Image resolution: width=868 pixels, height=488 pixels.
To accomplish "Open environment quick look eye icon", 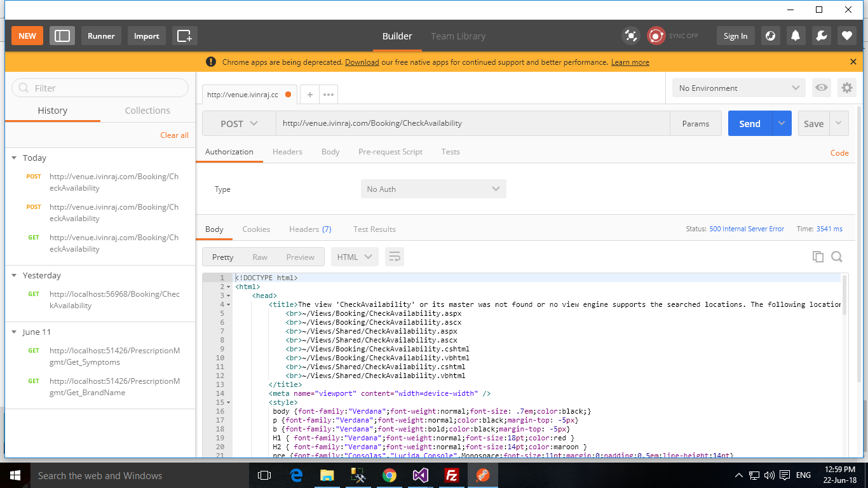I will (822, 88).
